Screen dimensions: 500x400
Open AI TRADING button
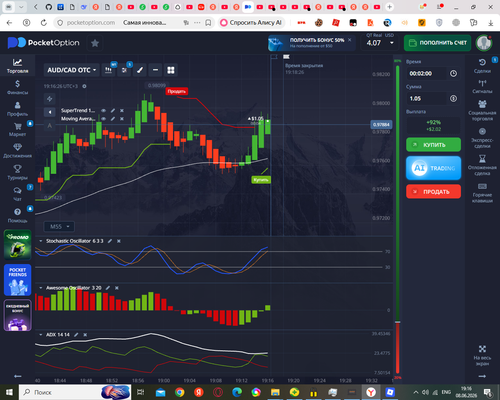[x=433, y=168]
